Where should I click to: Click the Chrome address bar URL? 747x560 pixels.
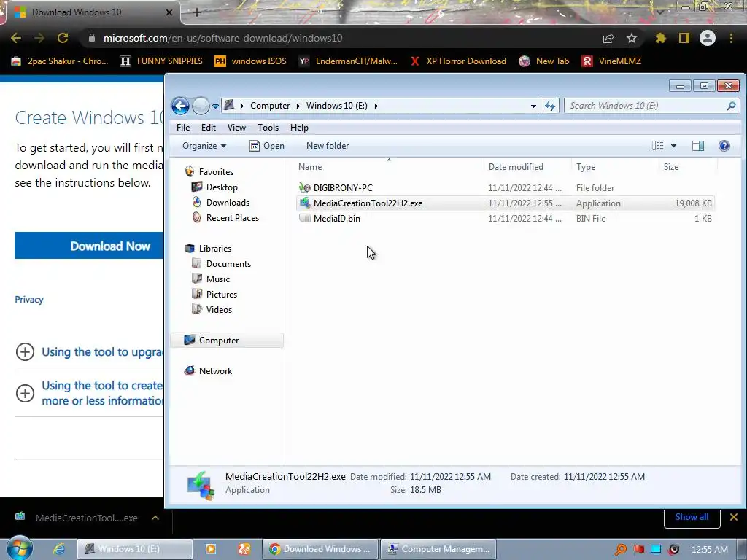tap(223, 38)
